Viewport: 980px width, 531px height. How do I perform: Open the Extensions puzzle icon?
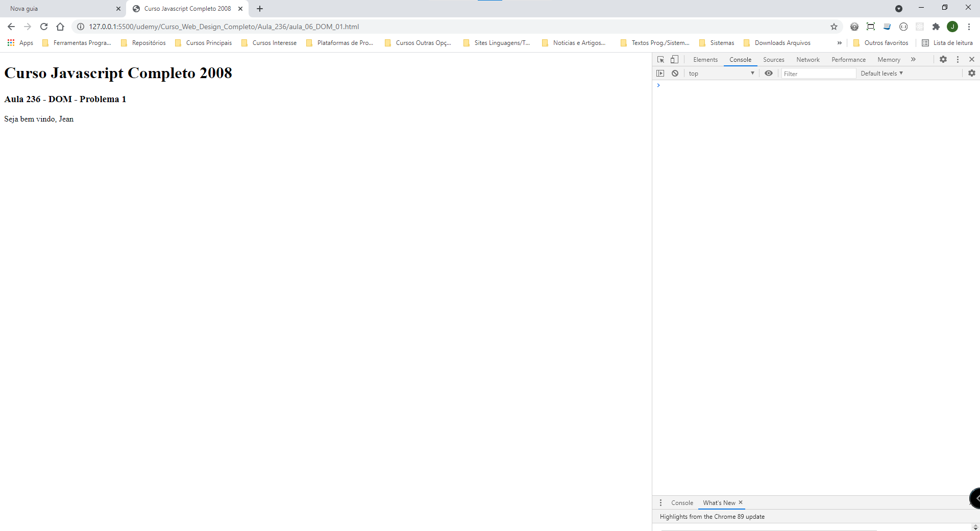(936, 27)
